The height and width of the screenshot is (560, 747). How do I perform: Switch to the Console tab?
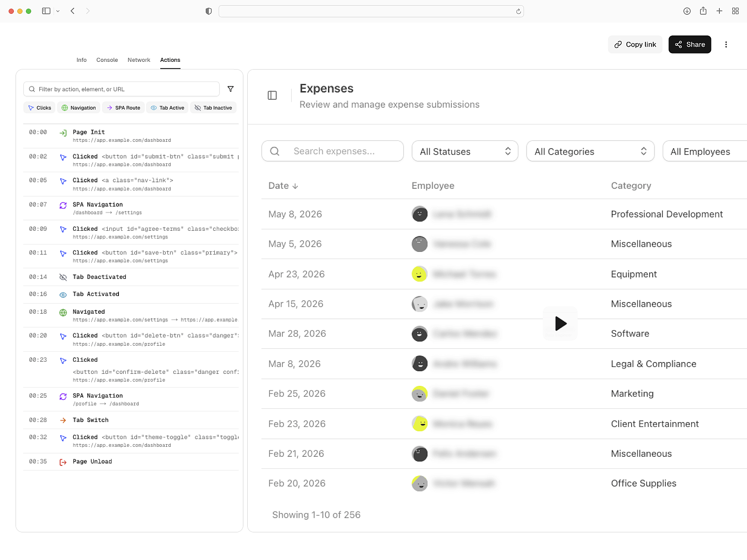tap(107, 60)
